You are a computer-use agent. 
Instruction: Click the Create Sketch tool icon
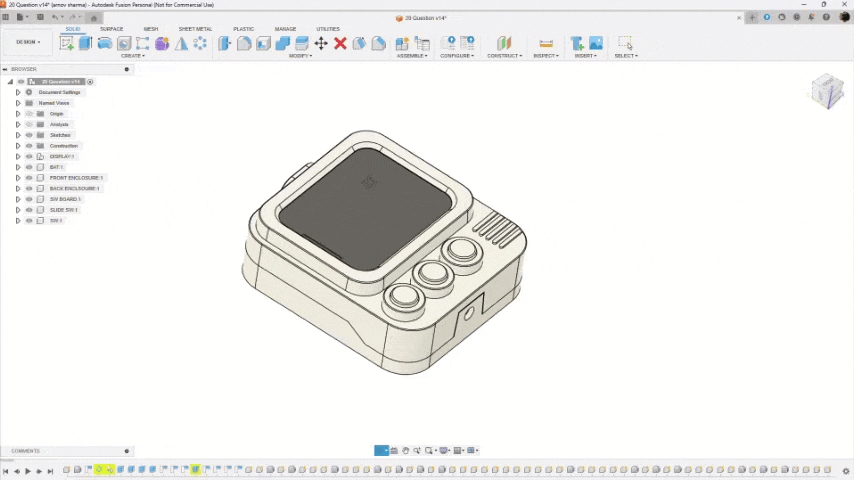tap(67, 43)
